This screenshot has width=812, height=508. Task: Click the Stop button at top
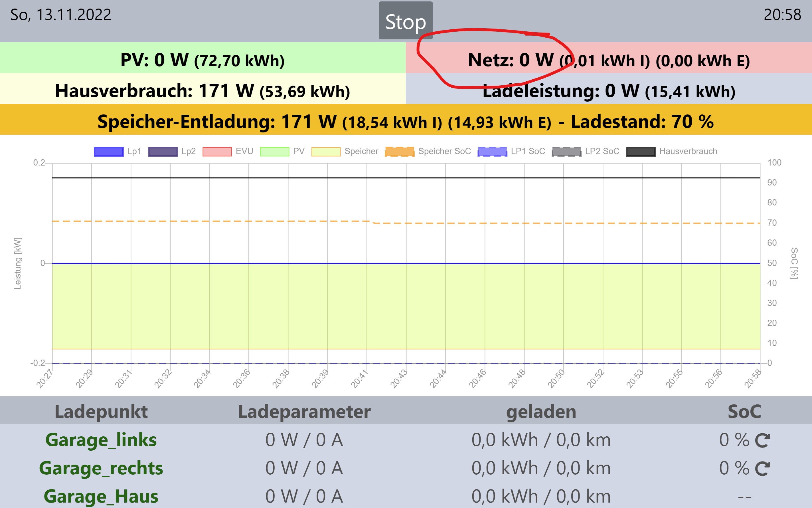click(406, 21)
